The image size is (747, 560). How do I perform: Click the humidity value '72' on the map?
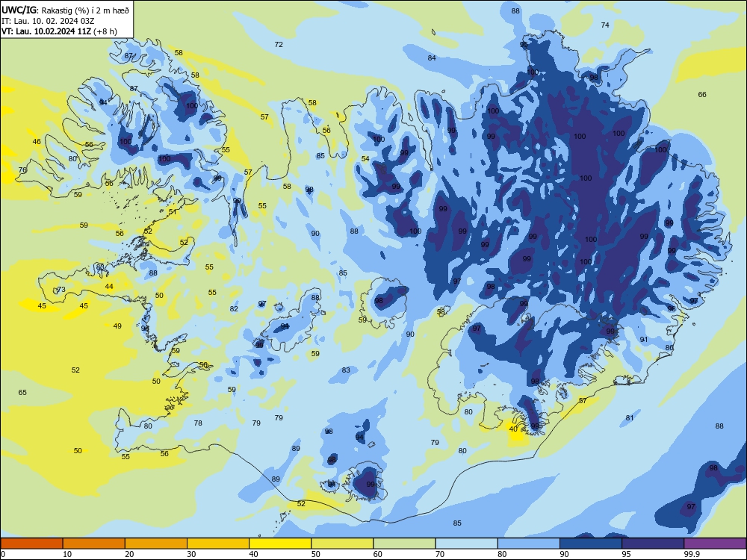(x=279, y=44)
